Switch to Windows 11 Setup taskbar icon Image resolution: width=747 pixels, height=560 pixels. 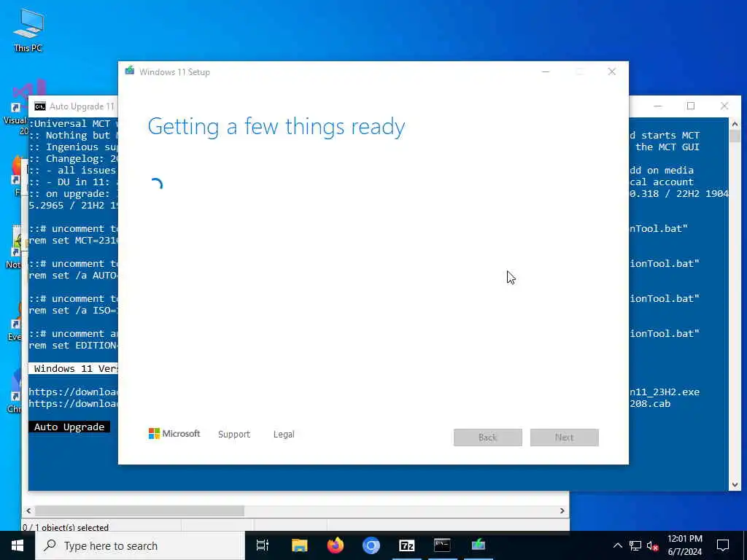479,545
